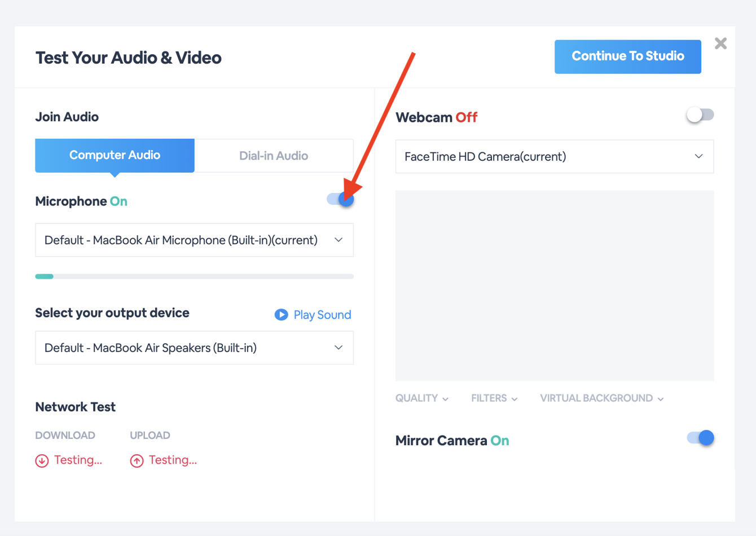Close the dialog with the X icon

[x=720, y=43]
